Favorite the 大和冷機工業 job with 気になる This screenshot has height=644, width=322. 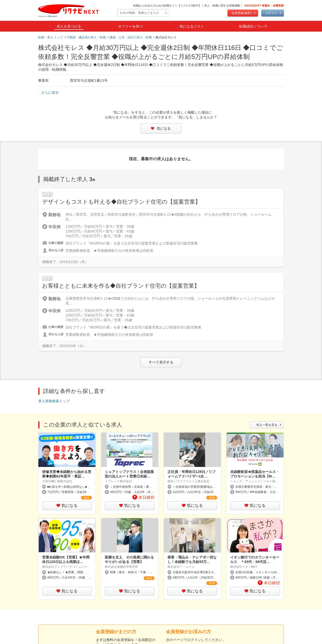pos(67,506)
